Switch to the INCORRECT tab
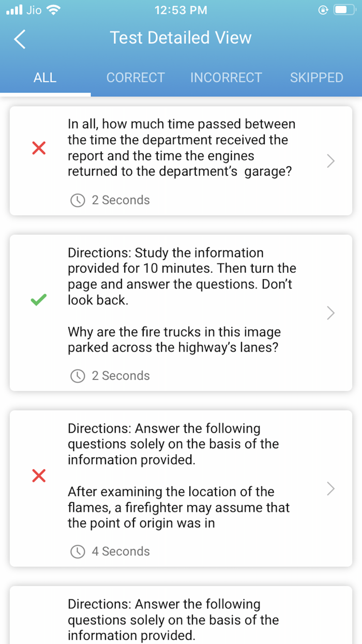 coord(226,78)
